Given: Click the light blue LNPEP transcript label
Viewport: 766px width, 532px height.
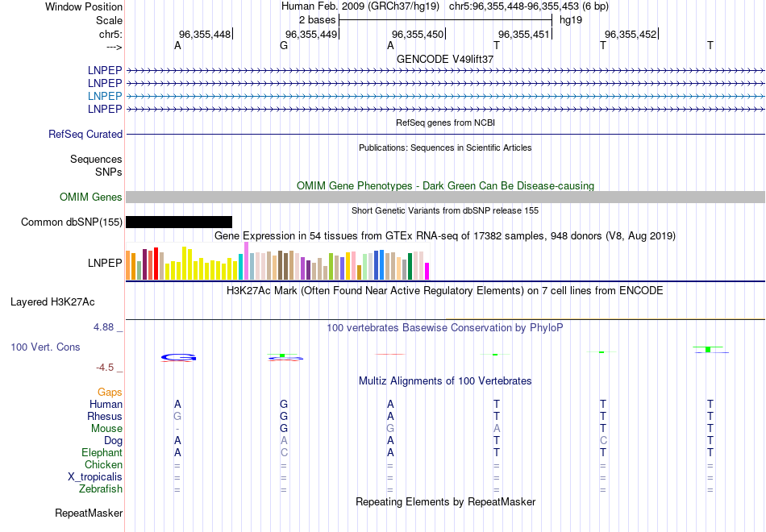Looking at the screenshot, I should (105, 96).
